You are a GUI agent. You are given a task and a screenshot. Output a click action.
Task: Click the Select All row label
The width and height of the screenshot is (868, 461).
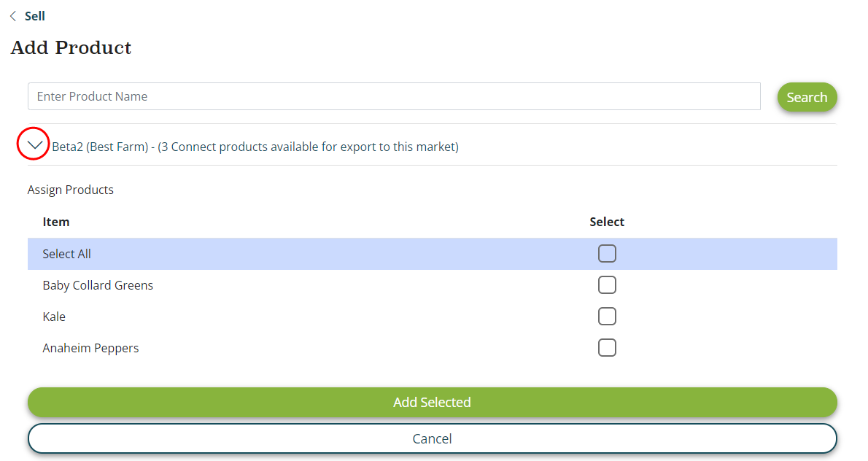pos(66,254)
